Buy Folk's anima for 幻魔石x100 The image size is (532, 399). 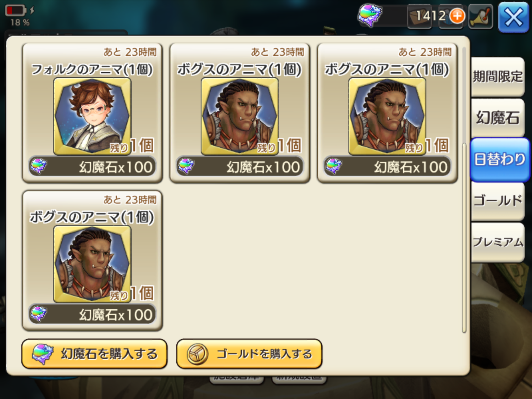click(x=92, y=167)
